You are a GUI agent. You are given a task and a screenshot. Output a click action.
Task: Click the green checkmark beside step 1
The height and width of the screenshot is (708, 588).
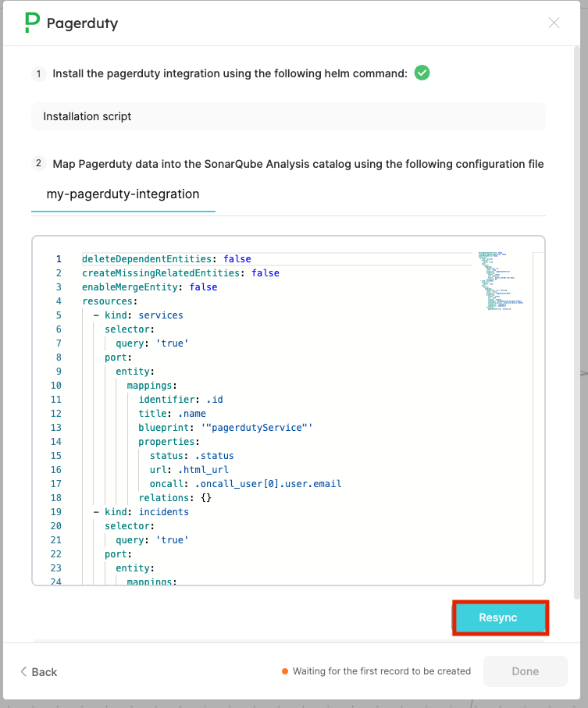[x=422, y=73]
